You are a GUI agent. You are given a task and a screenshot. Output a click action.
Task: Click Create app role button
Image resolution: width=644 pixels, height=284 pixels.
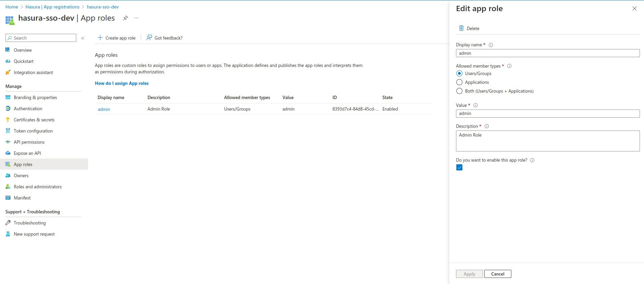coord(116,38)
